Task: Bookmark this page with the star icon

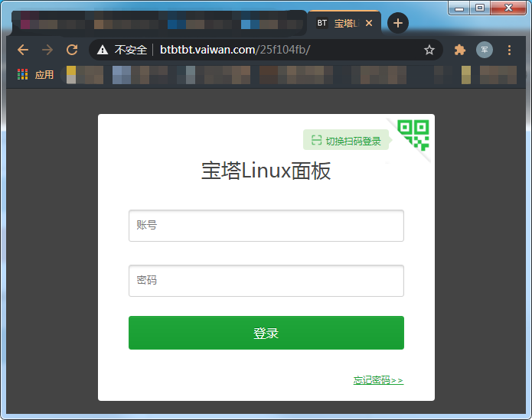Action: [429, 50]
